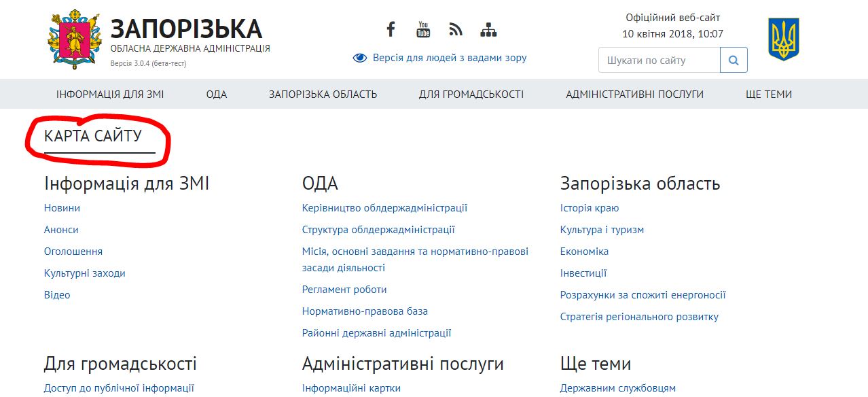Viewport: 868px width, 397px height.
Task: Click the Ukrainian trident emblem
Action: click(783, 39)
